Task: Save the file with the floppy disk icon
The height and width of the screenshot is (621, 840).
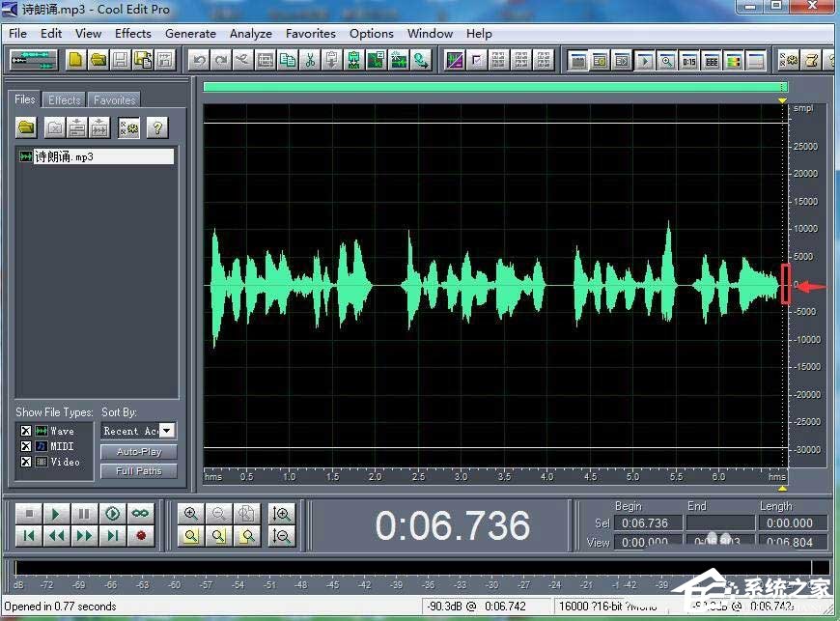Action: (x=121, y=60)
